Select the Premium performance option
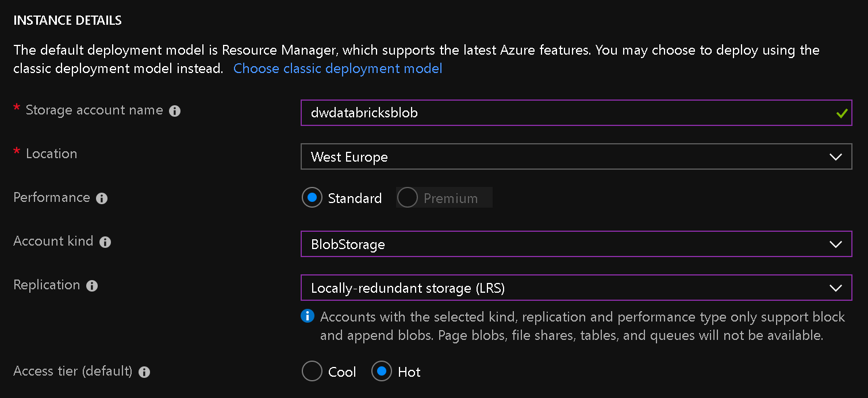868x398 pixels. 407,197
